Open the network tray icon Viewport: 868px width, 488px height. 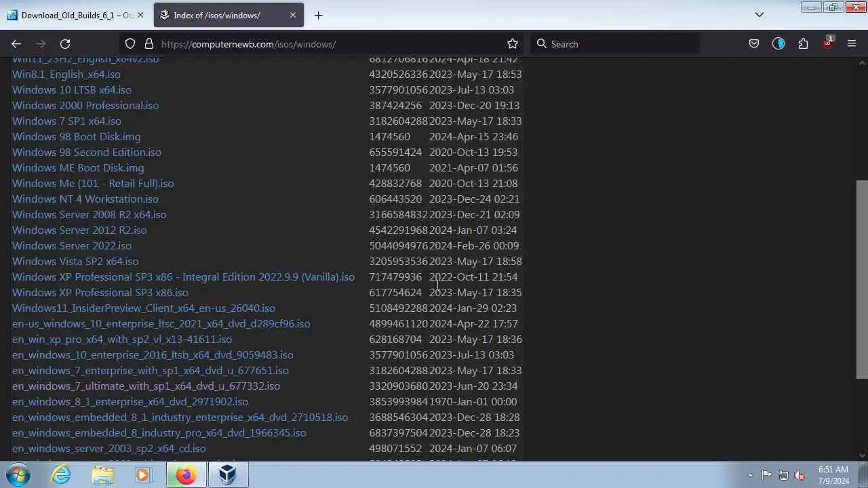tap(783, 475)
